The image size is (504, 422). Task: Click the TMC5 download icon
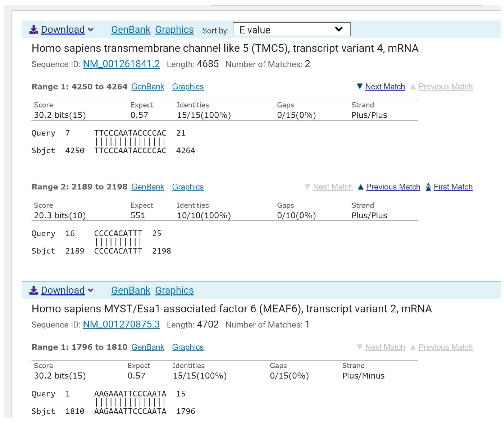point(34,30)
